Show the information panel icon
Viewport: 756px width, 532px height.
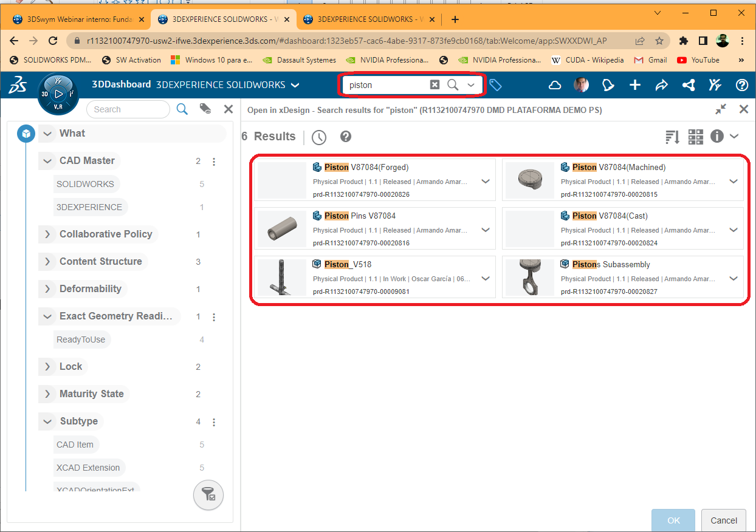coord(717,136)
